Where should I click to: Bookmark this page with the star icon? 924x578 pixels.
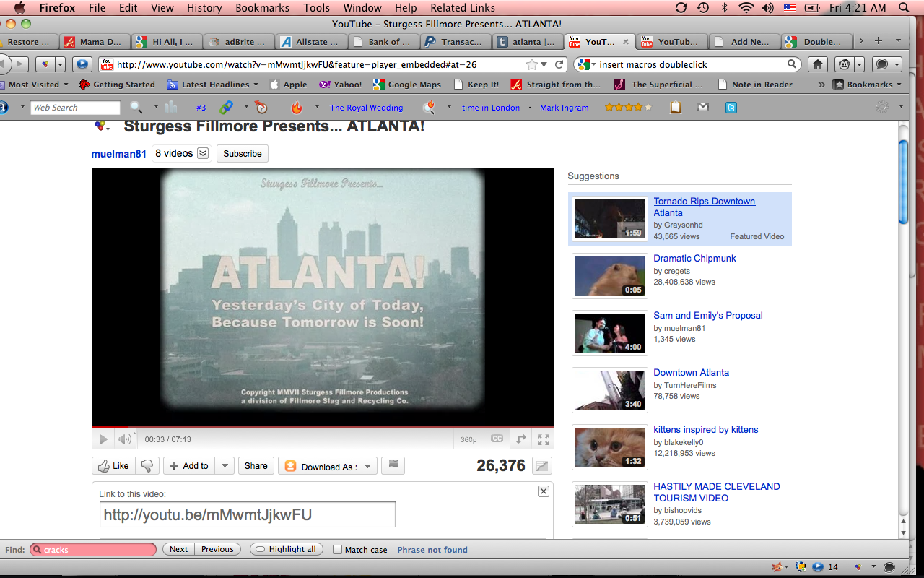pos(533,64)
